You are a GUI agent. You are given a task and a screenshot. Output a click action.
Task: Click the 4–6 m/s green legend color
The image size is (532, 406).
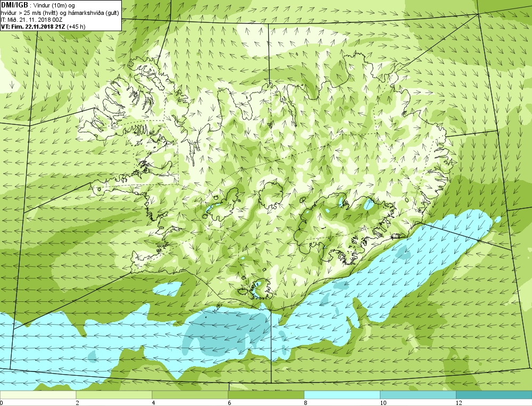(190, 395)
